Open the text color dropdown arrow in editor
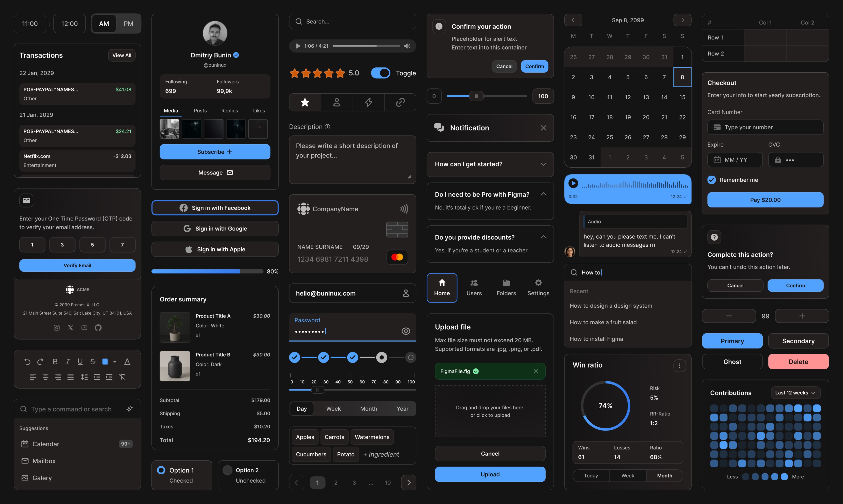 coord(115,362)
